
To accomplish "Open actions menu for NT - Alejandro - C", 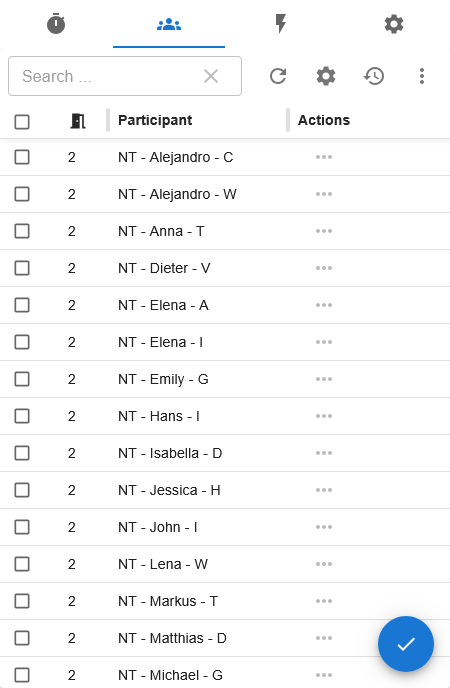I will 324,157.
